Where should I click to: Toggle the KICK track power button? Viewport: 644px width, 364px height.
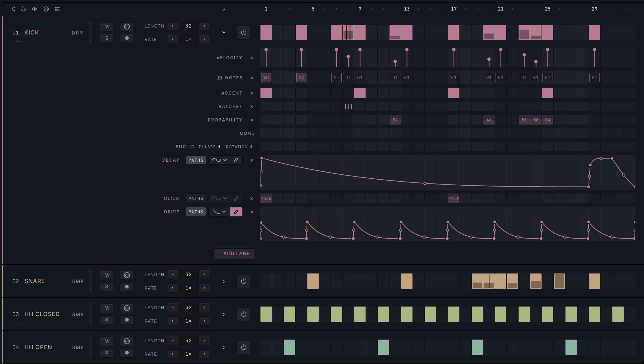coord(244,33)
